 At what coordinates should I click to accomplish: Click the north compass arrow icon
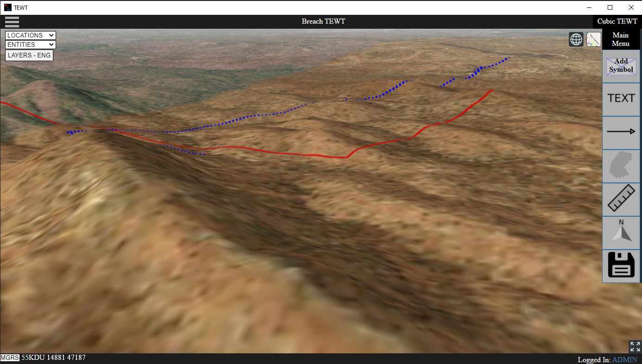[621, 232]
